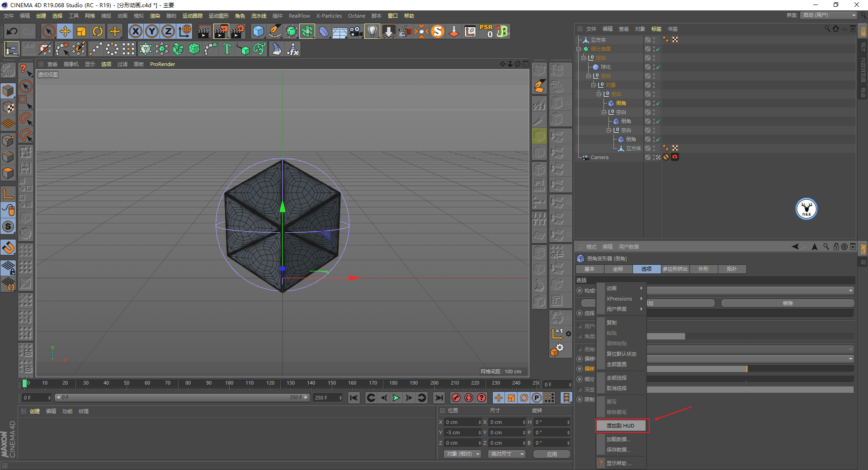The image size is (868, 470).
Task: Open the Edit Render Settings icon
Action: tap(238, 31)
